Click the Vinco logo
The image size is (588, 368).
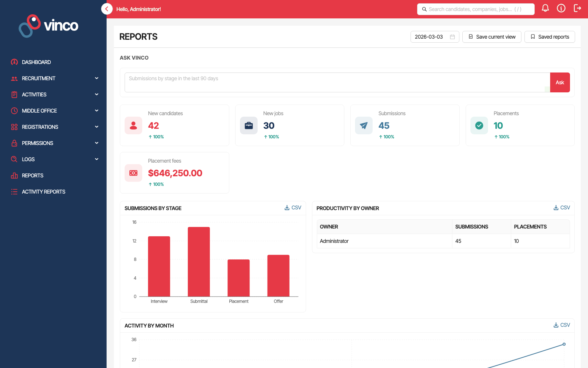click(49, 26)
